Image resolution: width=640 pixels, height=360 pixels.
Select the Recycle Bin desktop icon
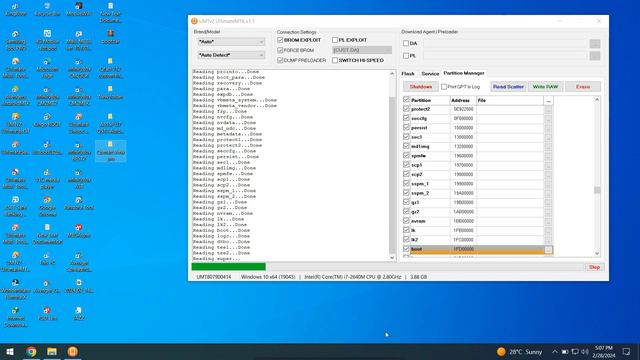47,9
